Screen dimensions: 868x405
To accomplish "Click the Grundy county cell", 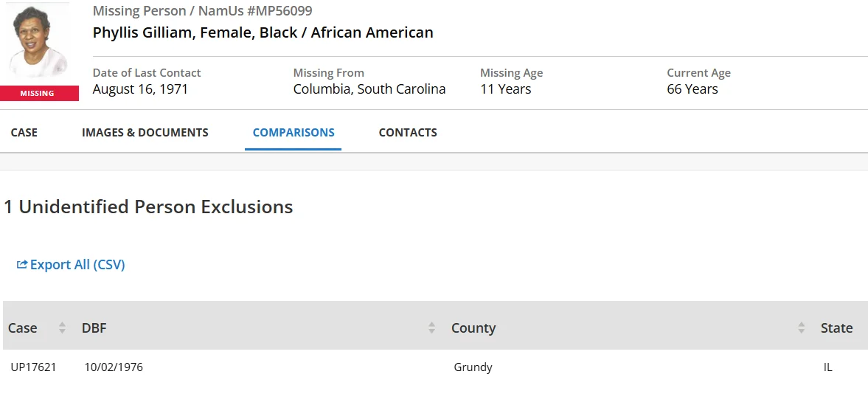I will 473,367.
